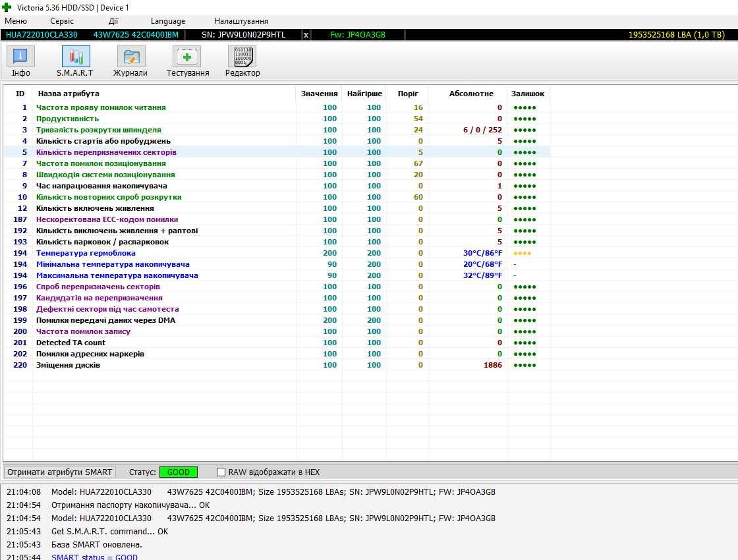Click the yellow health dots for Температура гермоблока
Image resolution: width=738 pixels, height=560 pixels.
(x=523, y=253)
